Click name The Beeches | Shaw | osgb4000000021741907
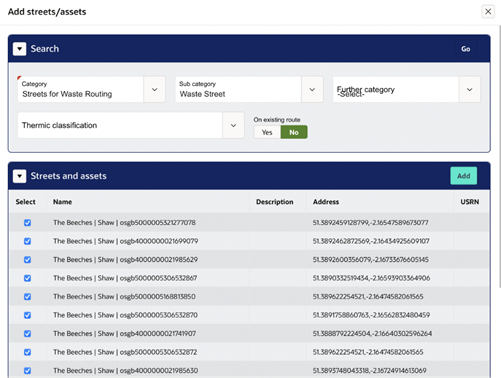This screenshot has width=501, height=378. tap(125, 334)
